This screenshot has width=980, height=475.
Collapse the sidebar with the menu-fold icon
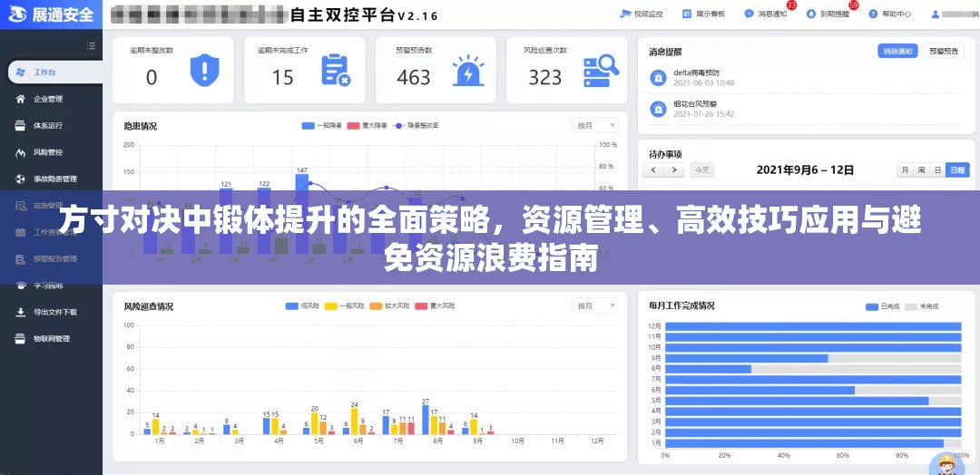(92, 45)
